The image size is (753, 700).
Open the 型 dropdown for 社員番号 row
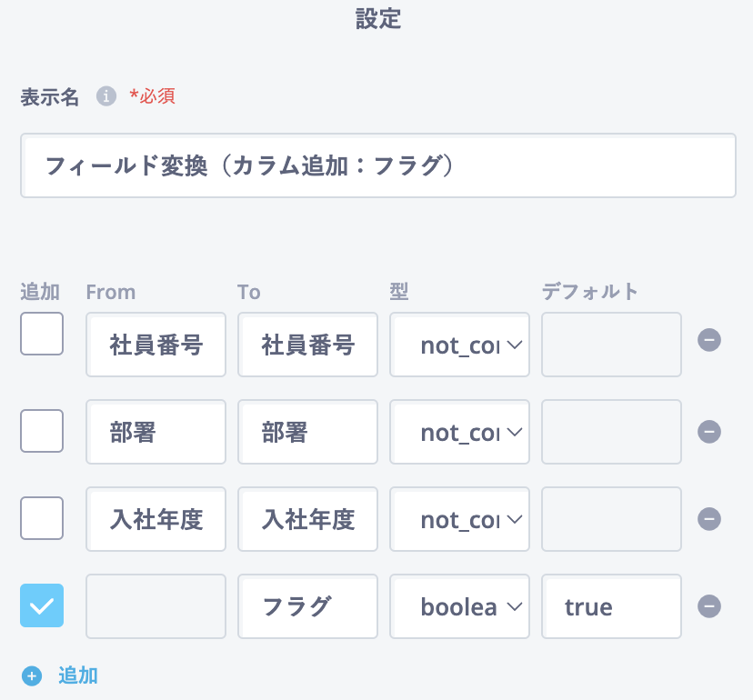(460, 345)
